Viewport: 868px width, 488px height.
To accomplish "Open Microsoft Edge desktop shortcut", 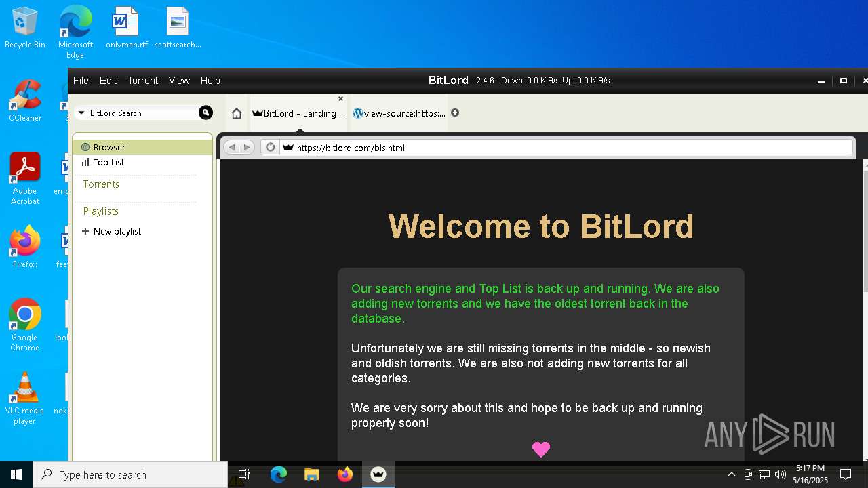I will 75,32.
